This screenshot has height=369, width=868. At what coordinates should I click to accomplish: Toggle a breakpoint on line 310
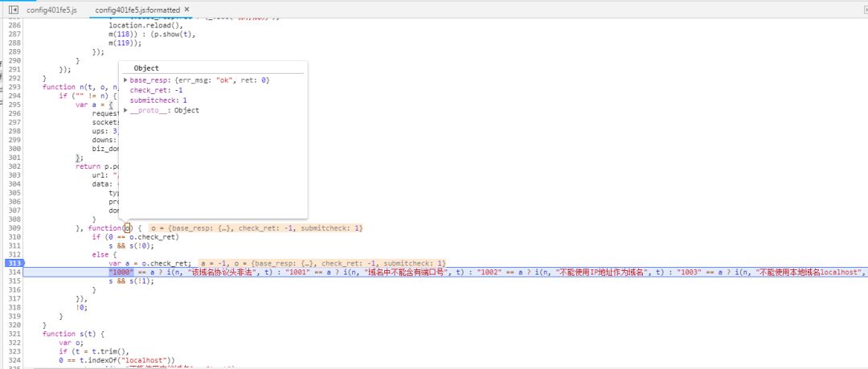[14, 236]
